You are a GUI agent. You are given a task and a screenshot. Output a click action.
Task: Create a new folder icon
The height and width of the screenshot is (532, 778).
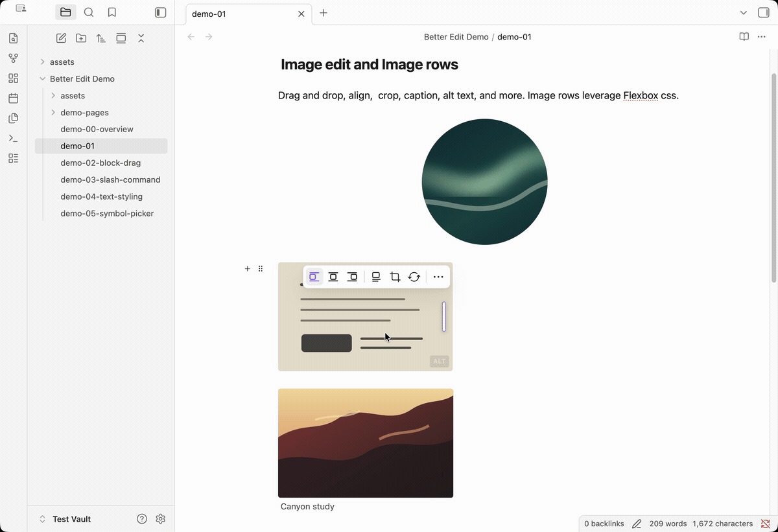click(x=81, y=38)
